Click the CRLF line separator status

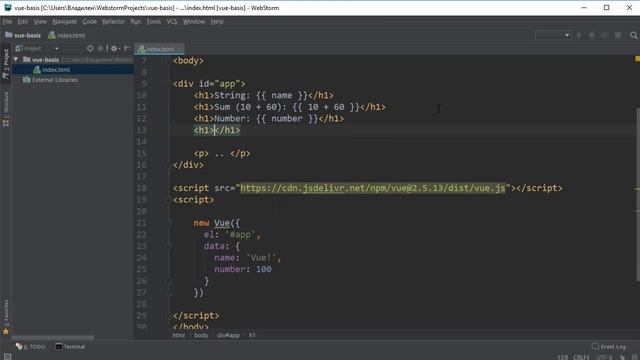[x=580, y=357]
